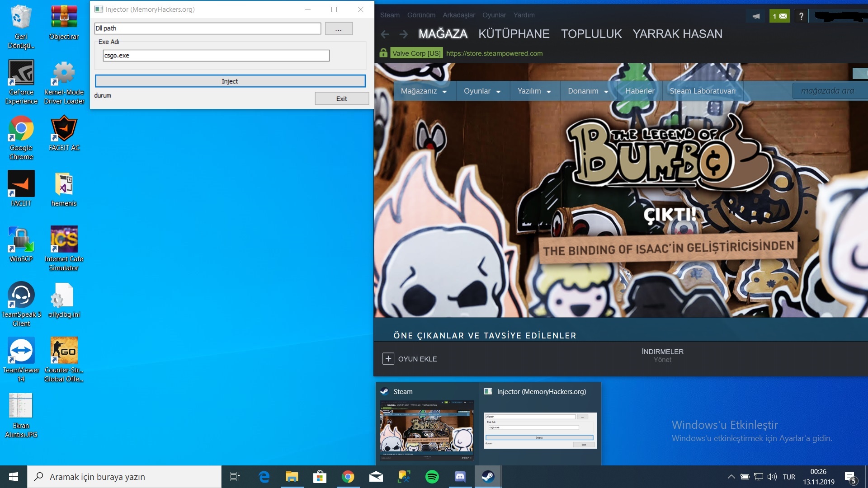Viewport: 868px width, 488px height.
Task: Open the Recycle Bin desktop icon
Action: 21,26
